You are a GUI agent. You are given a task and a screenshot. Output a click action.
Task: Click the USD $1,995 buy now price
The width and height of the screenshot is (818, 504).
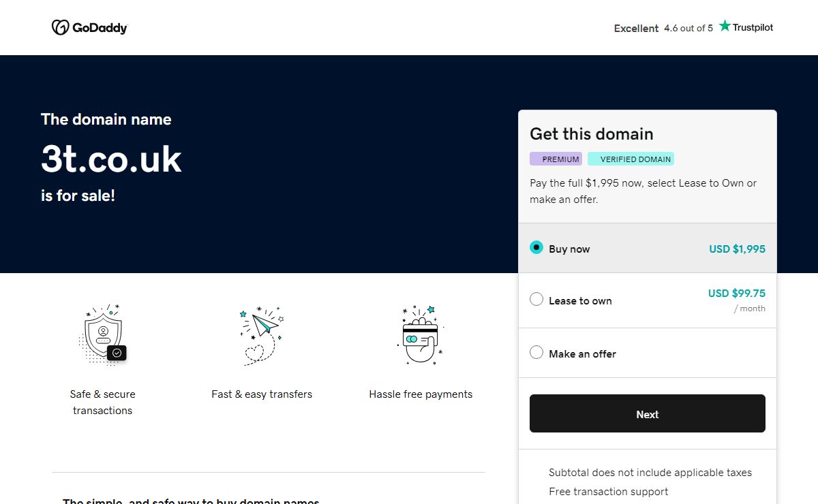point(737,249)
